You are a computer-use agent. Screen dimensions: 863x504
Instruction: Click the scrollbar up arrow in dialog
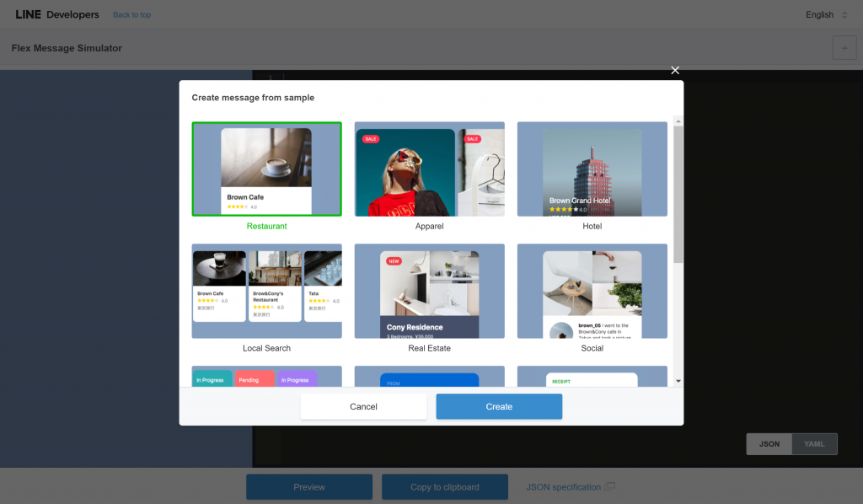pos(678,121)
